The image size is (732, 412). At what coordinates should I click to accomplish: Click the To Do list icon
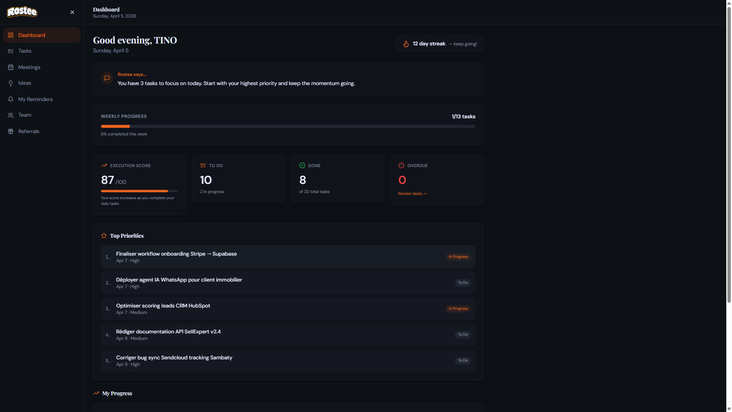pyautogui.click(x=203, y=165)
